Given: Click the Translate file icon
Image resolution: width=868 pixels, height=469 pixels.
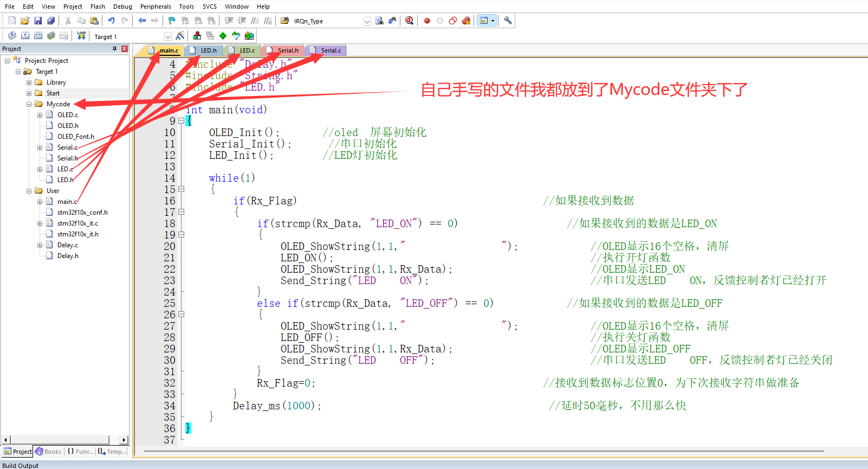Looking at the screenshot, I should [12, 36].
